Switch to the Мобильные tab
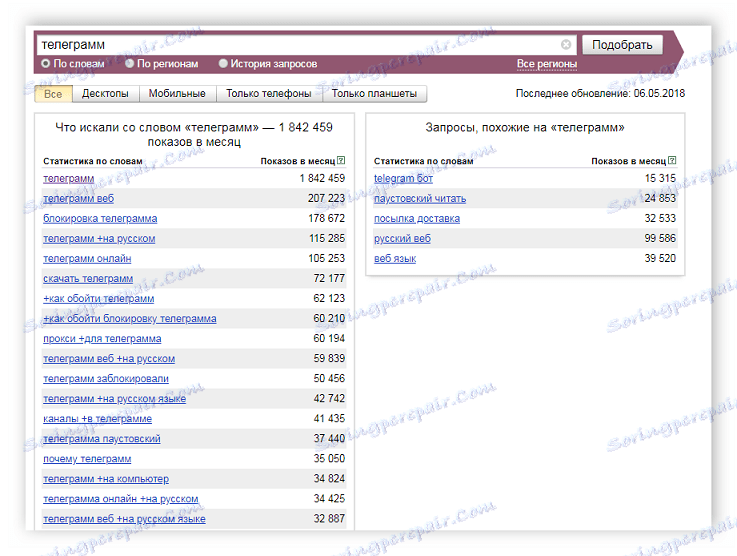 point(177,94)
